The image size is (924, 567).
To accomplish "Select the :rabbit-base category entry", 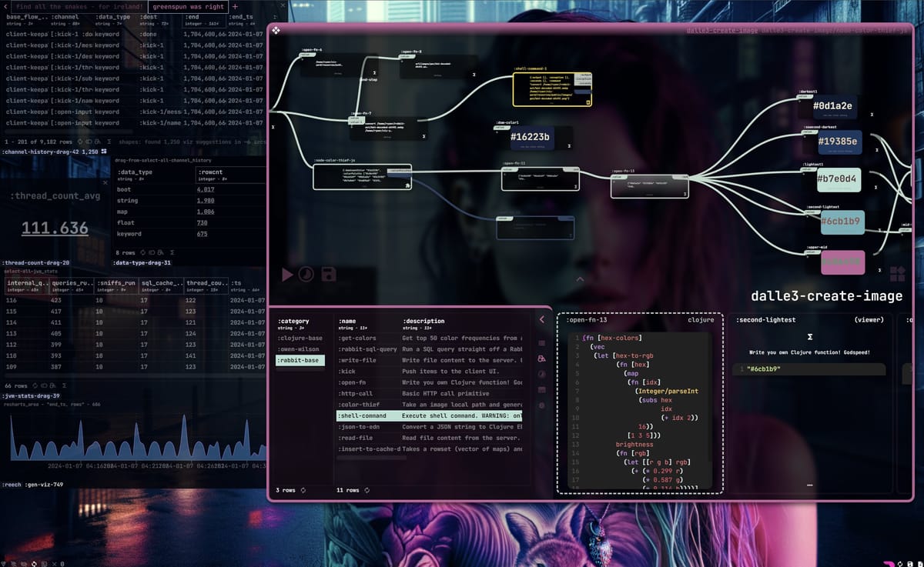I will 299,359.
